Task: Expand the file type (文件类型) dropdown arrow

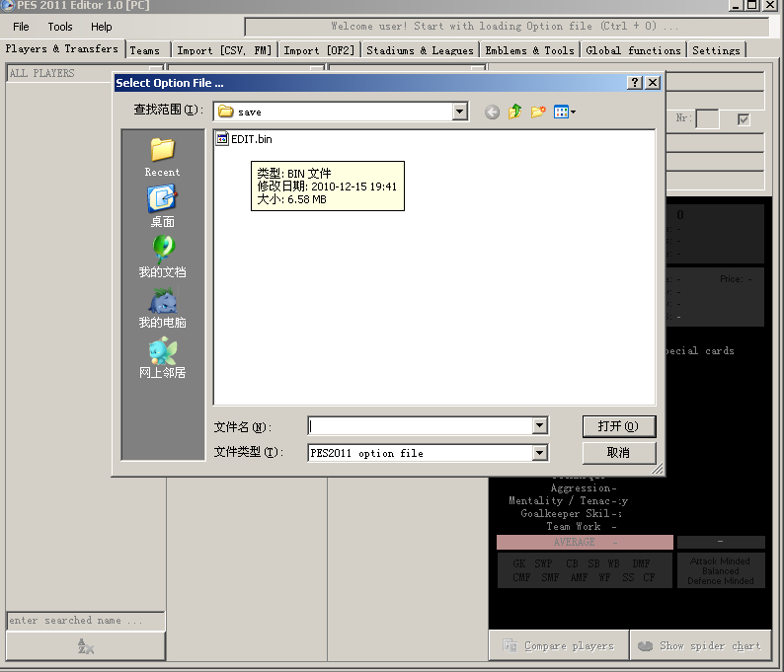Action: (539, 453)
